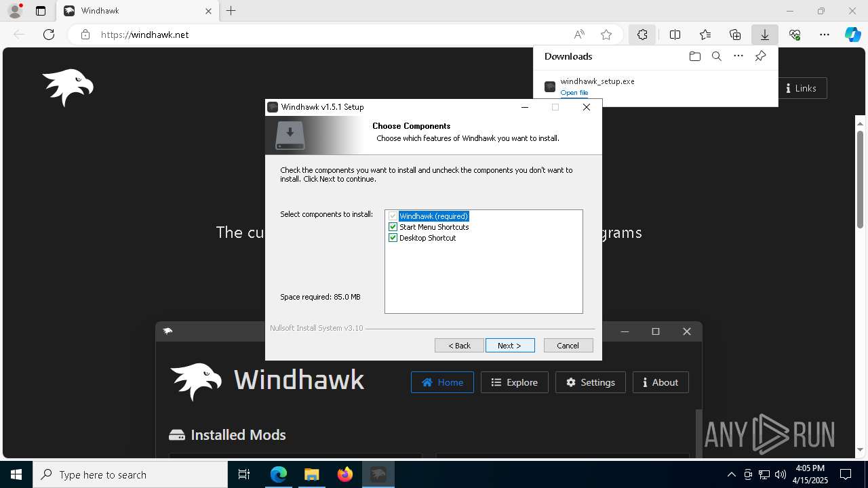Open Collections icon in toolbar

click(x=735, y=35)
